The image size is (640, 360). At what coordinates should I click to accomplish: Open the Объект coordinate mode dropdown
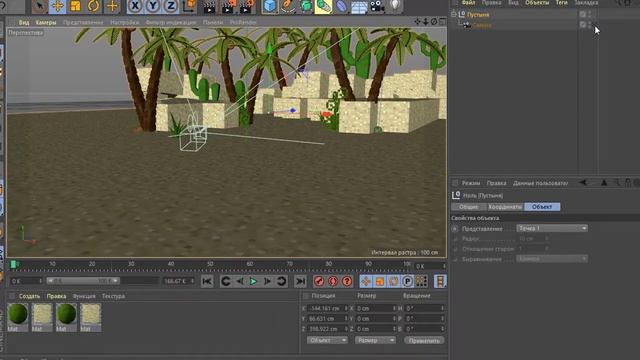(x=327, y=340)
